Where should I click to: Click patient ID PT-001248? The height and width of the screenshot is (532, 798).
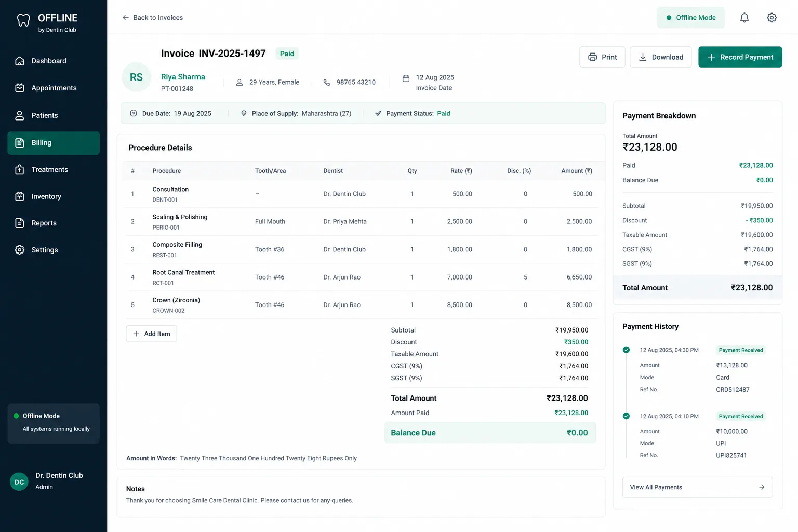coord(177,89)
